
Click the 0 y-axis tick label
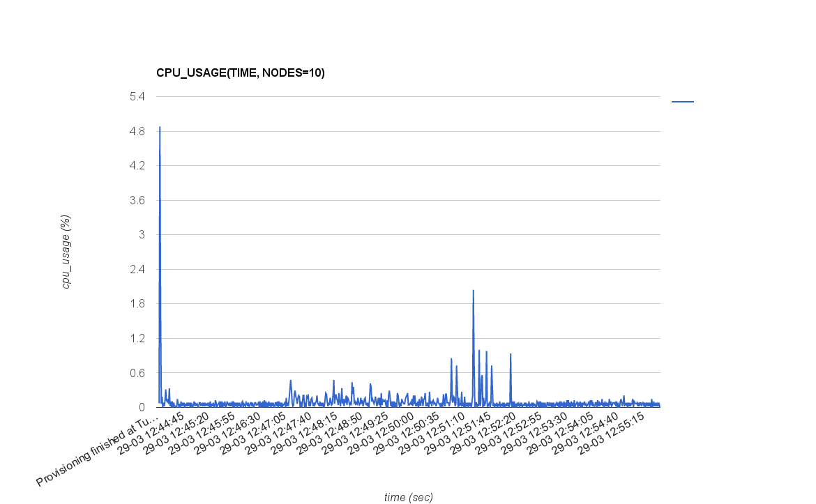[x=141, y=407]
